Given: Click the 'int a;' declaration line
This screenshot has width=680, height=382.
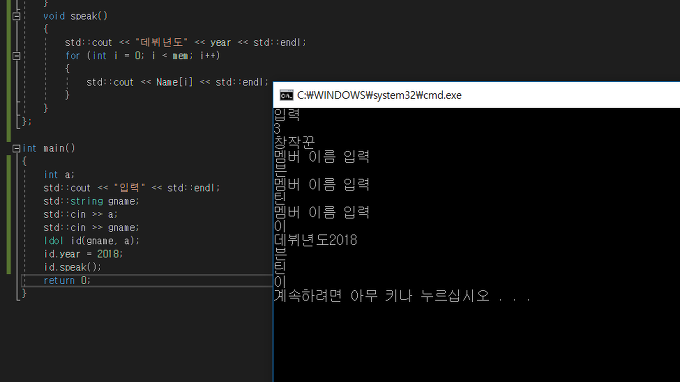Looking at the screenshot, I should pos(59,175).
